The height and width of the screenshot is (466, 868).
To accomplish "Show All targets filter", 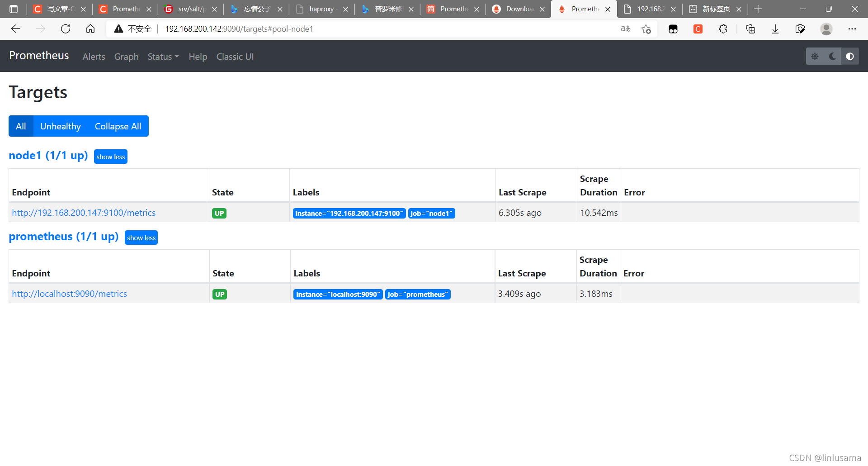I will [x=21, y=126].
